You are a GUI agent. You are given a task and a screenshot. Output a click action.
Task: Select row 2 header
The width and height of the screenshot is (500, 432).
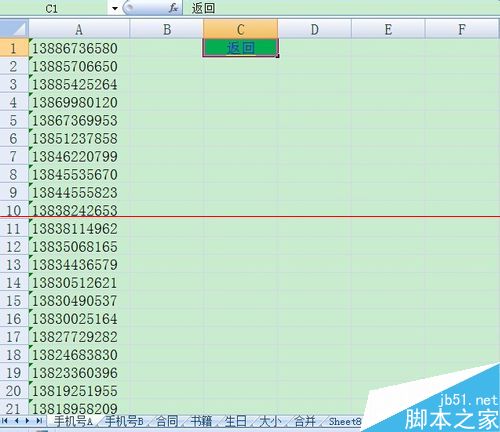pyautogui.click(x=14, y=66)
